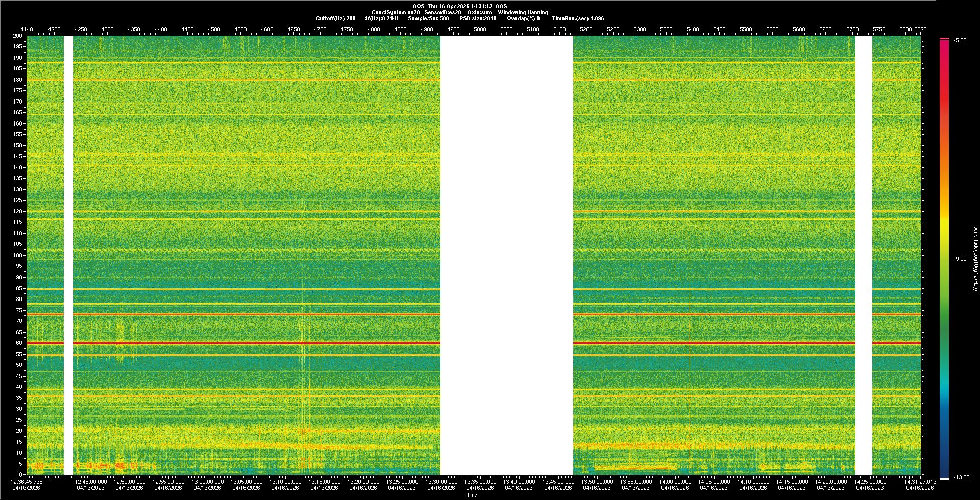Select the Sample/Sec:500 parameter text
This screenshot has width=980, height=500.
click(x=428, y=18)
